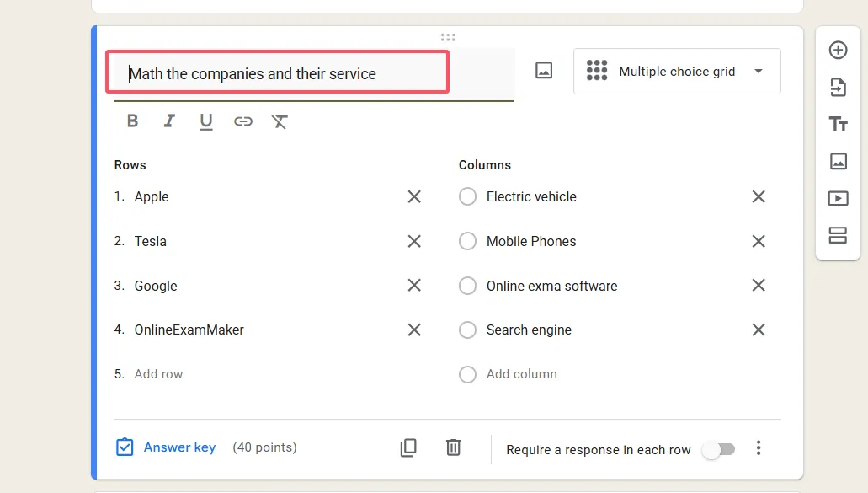The width and height of the screenshot is (868, 493).
Task: Open the Multiple choice grid dropdown
Action: point(677,72)
